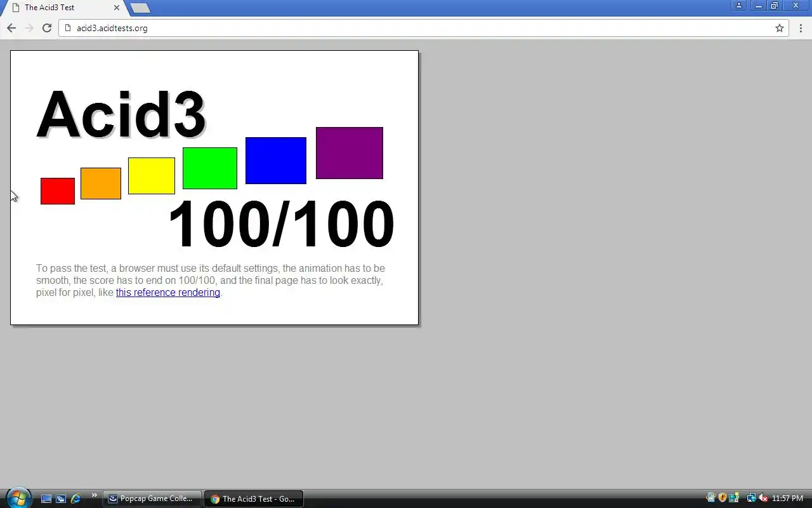Image resolution: width=812 pixels, height=508 pixels.
Task: Click the blue square
Action: point(276,161)
